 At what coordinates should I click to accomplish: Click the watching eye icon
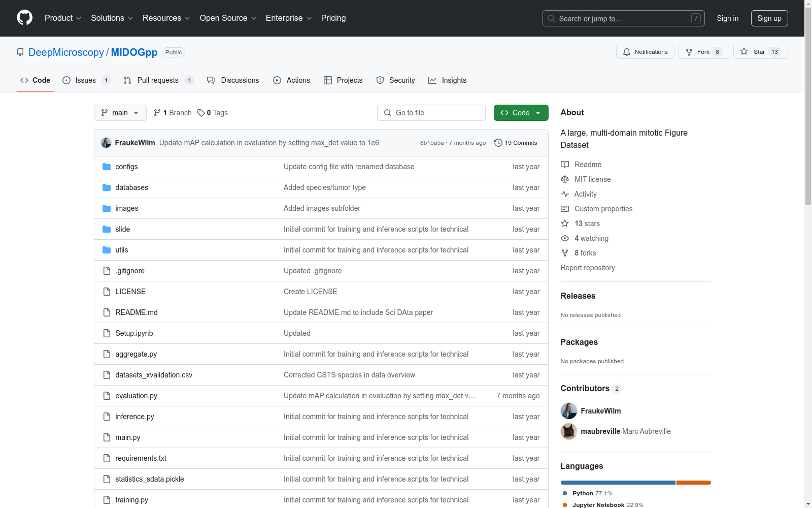pos(565,238)
